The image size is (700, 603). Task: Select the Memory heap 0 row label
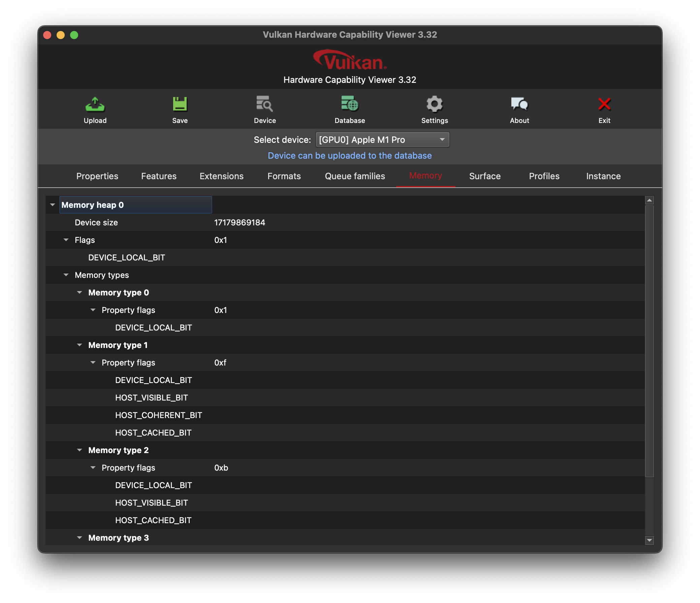pyautogui.click(x=93, y=205)
